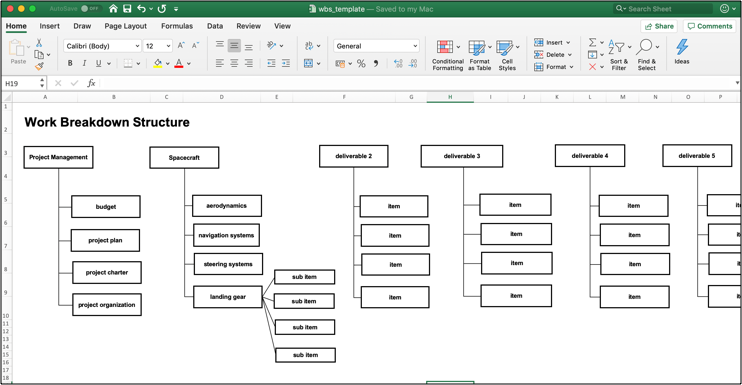Redo the last action
Image resolution: width=742 pixels, height=385 pixels.
[x=162, y=9]
